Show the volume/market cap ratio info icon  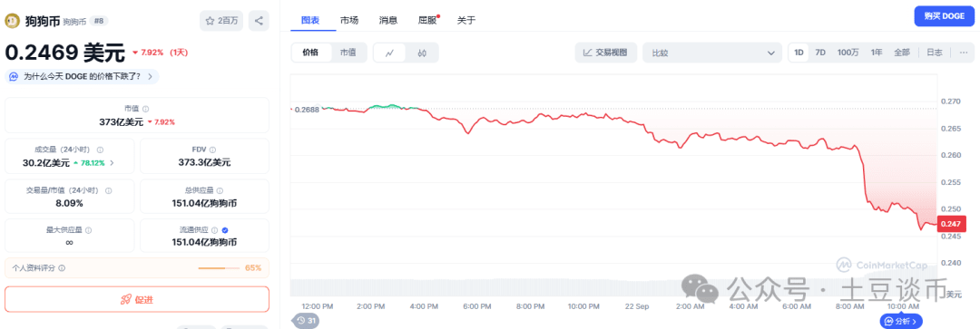pos(109,190)
